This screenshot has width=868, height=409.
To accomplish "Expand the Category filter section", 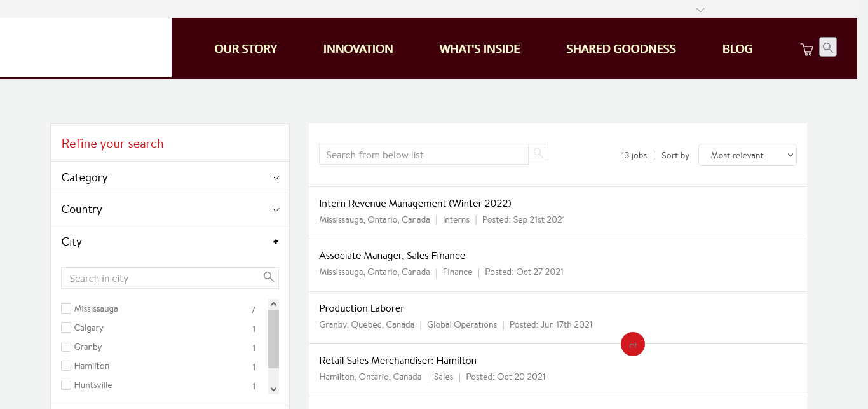I will pyautogui.click(x=170, y=177).
